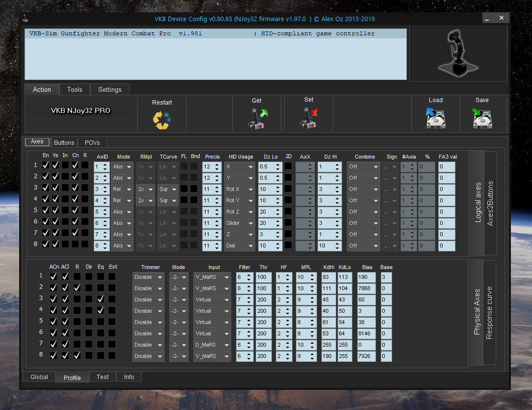Open the Test bottom tab
This screenshot has width=532, height=410.
pyautogui.click(x=103, y=377)
